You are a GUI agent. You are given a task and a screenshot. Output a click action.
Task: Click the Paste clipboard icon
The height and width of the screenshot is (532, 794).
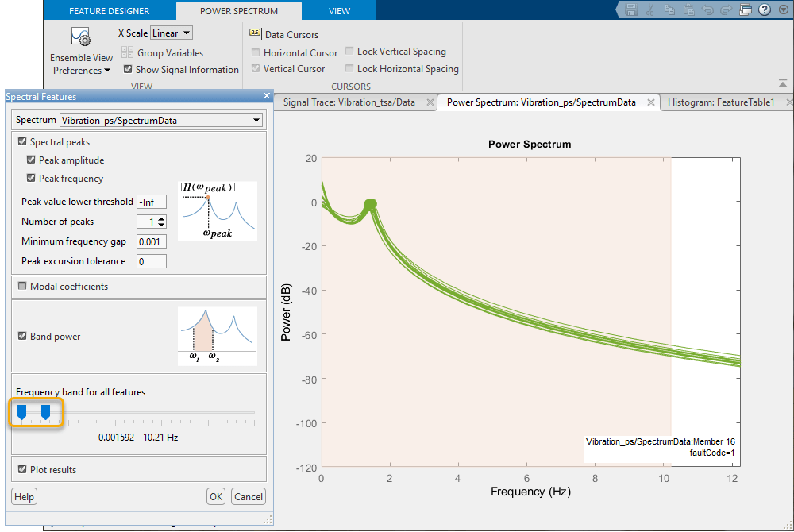688,10
